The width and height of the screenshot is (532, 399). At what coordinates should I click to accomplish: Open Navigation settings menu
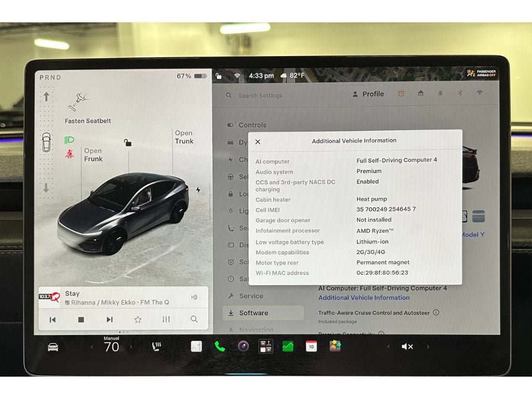pos(251,330)
